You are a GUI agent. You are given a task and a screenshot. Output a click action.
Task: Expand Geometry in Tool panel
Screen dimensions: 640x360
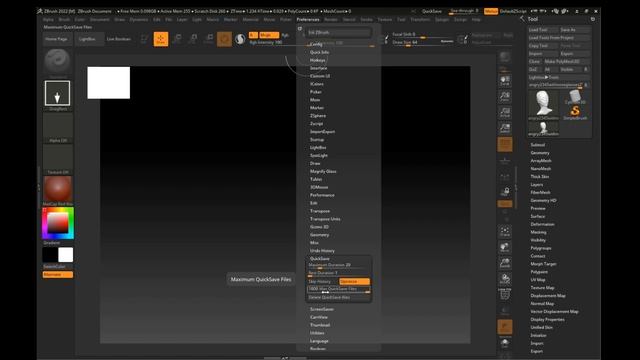click(x=540, y=153)
